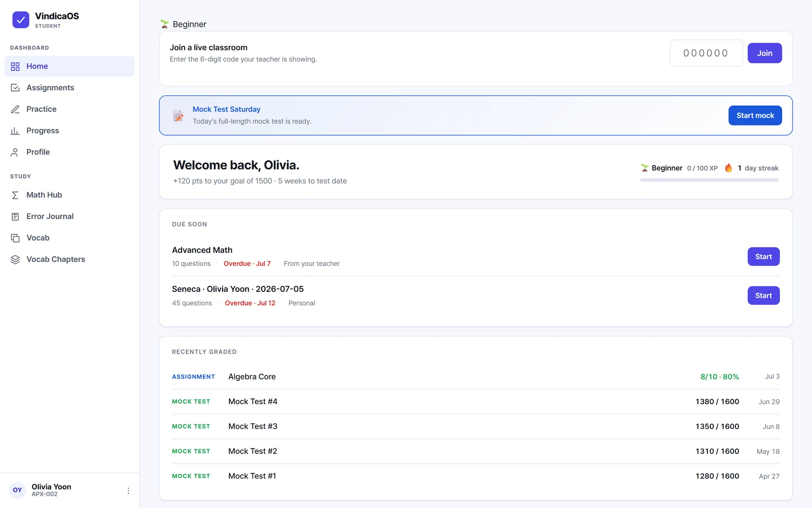The image size is (812, 508).
Task: Click the 1 day streak text
Action: click(758, 168)
